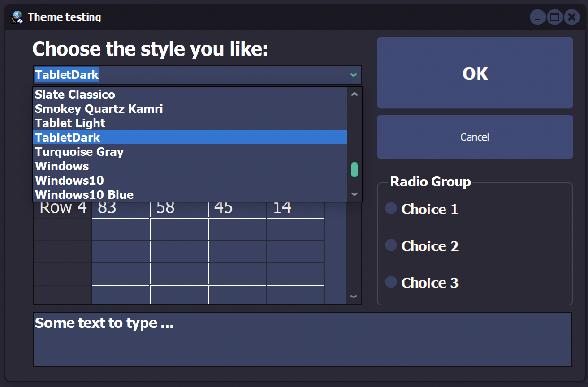The height and width of the screenshot is (387, 588).
Task: Click the Cancel button
Action: point(475,137)
